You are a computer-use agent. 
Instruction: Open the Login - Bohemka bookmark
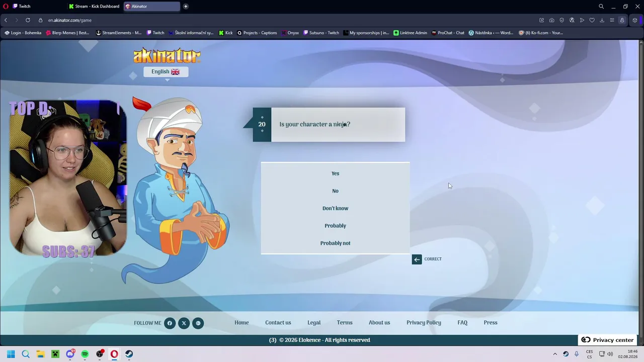point(23,33)
